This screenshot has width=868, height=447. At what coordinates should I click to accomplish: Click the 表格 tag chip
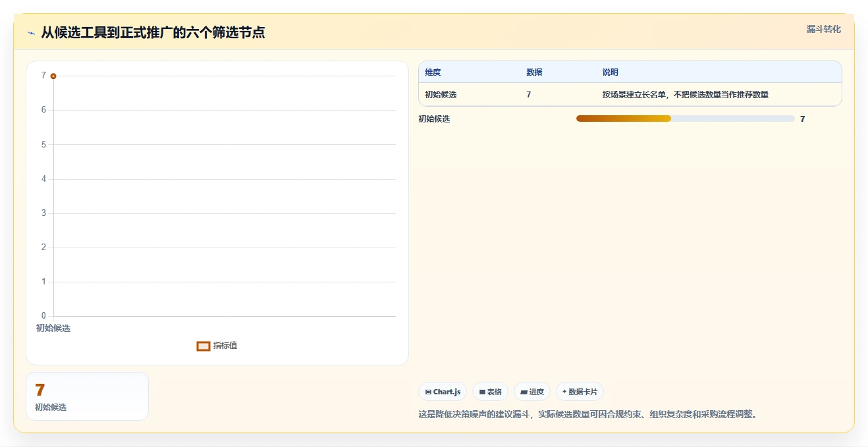pos(490,392)
